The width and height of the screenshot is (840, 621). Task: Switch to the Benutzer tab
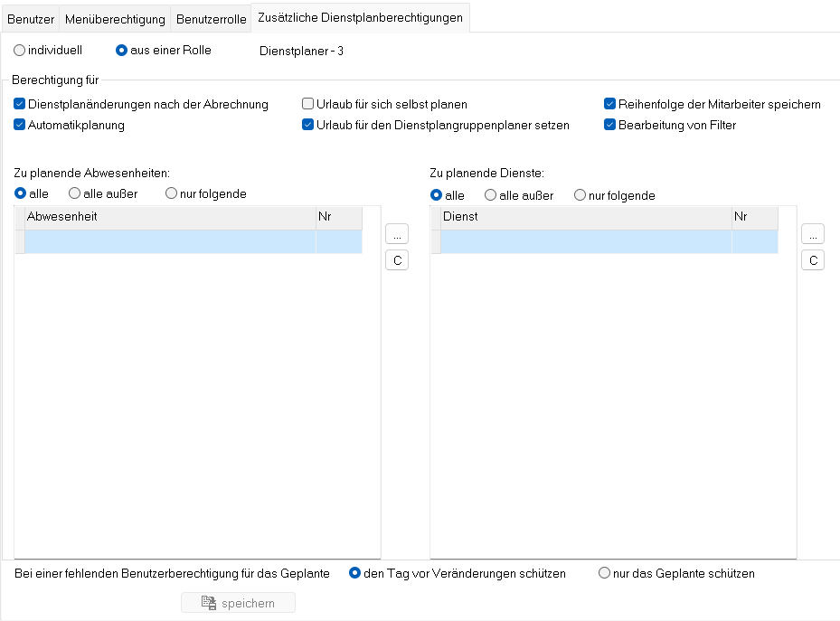pyautogui.click(x=31, y=18)
